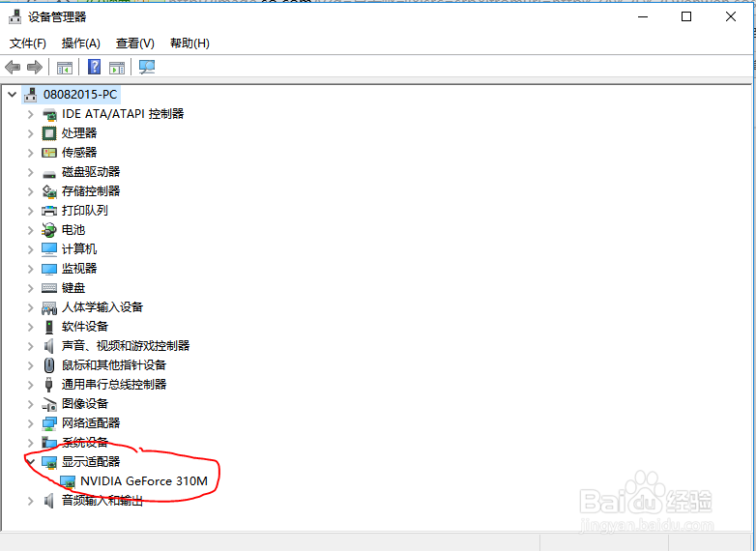The width and height of the screenshot is (756, 551).
Task: Click the 音频输入和输出 audio icon
Action: point(48,501)
